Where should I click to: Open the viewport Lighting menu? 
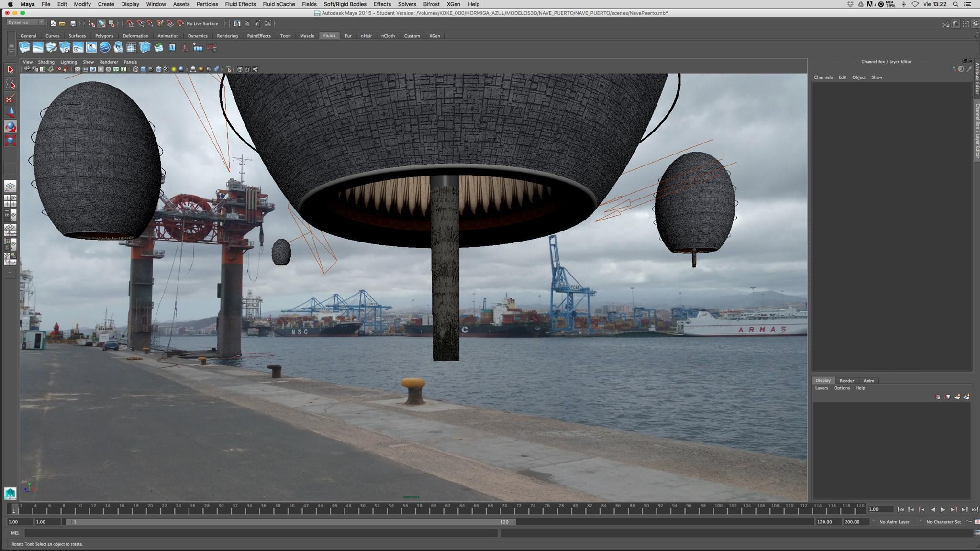[68, 62]
